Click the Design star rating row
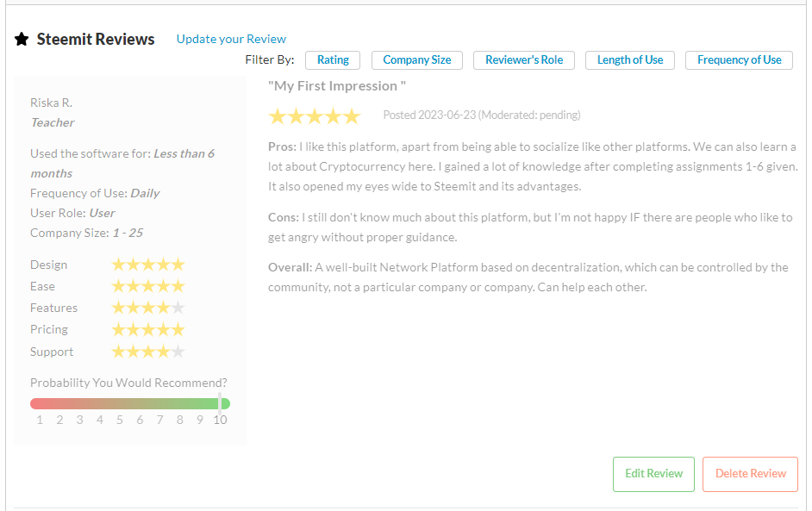The height and width of the screenshot is (511, 812). [147, 265]
